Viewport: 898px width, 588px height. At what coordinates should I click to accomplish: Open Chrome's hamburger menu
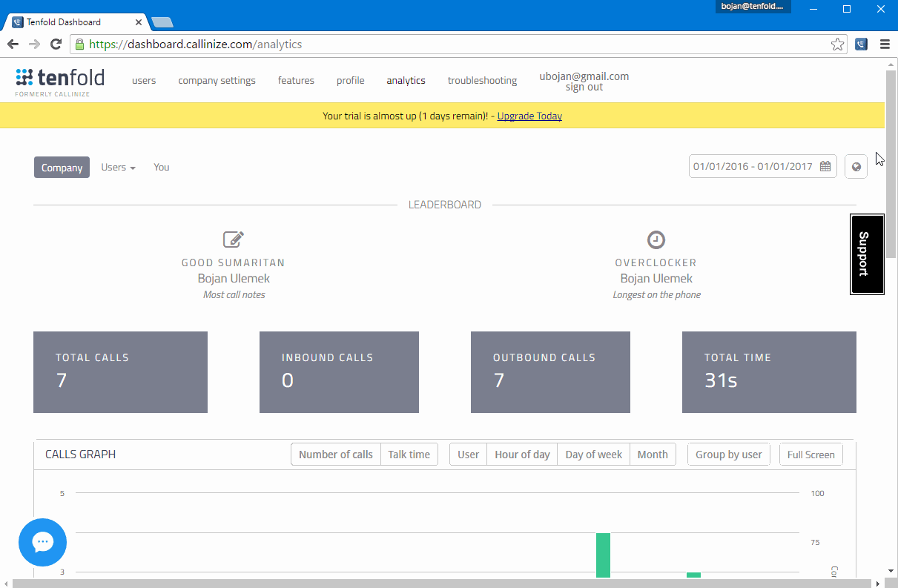point(885,44)
